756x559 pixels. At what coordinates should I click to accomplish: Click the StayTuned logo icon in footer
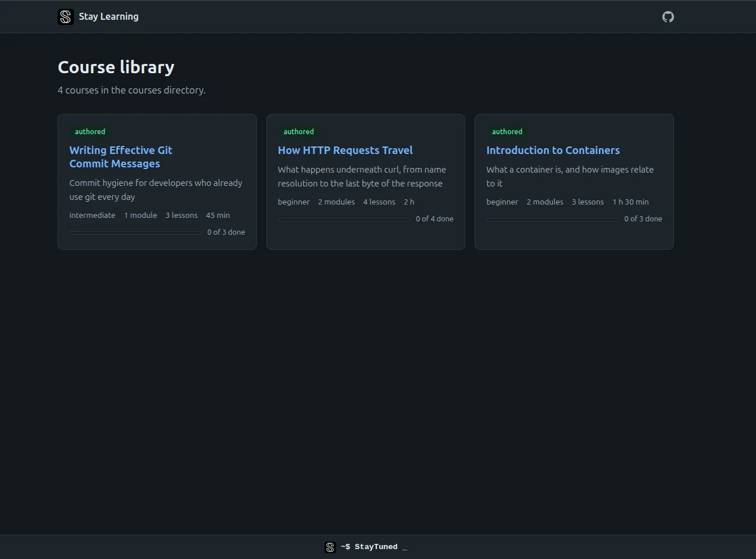330,547
